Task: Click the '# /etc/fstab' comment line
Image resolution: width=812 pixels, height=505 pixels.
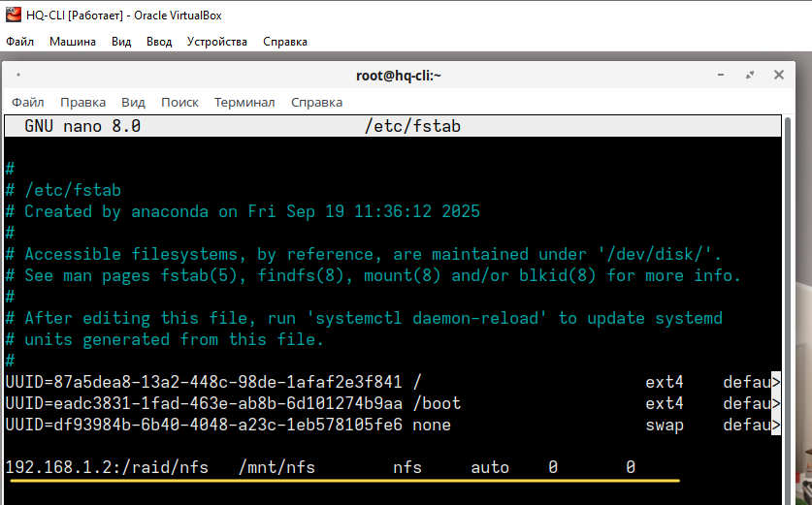Action: pos(63,190)
